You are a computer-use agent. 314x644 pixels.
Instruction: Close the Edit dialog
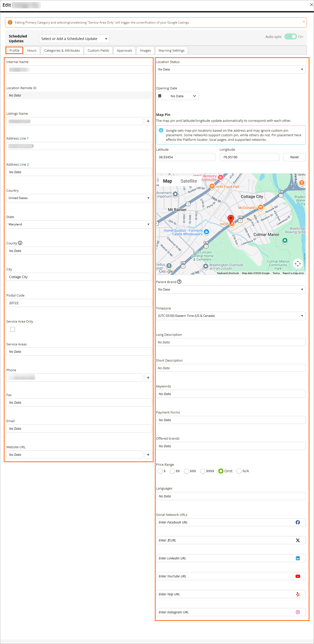coord(311,5)
